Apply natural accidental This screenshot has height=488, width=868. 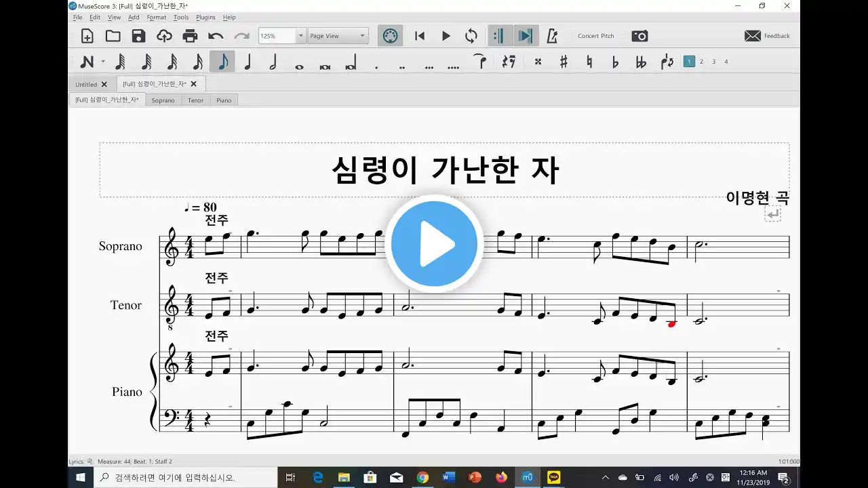pos(589,62)
